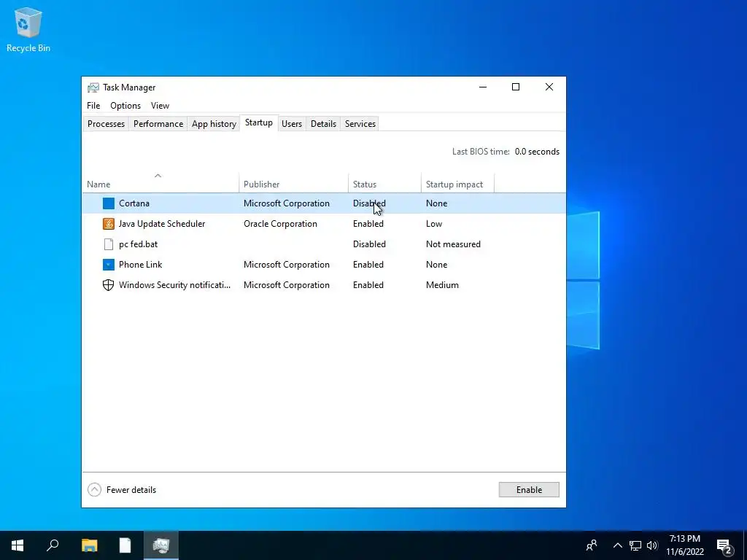Collapse Task Manager with Fewer details
The height and width of the screenshot is (560, 747).
tap(122, 490)
